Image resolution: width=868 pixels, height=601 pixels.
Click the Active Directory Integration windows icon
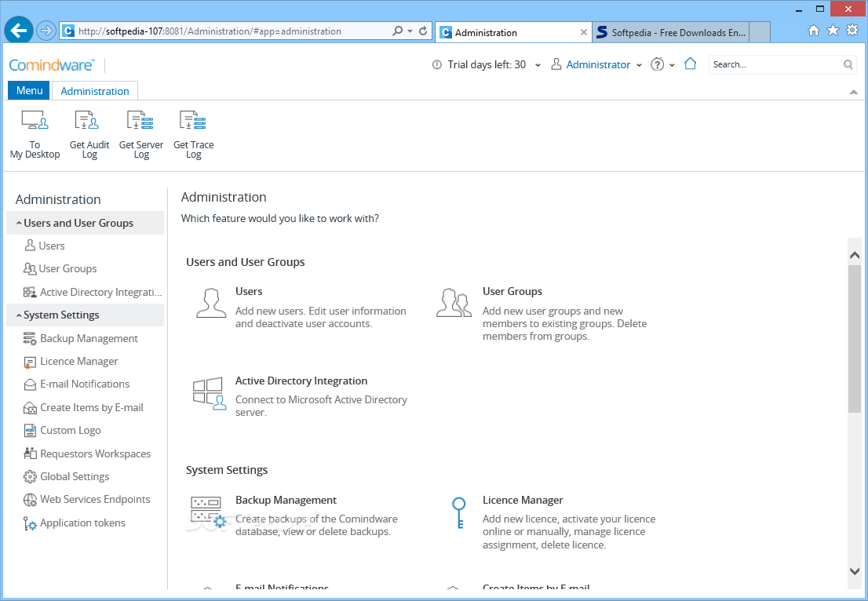(210, 393)
